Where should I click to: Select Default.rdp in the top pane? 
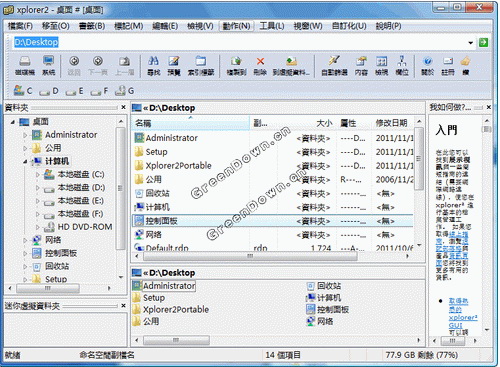click(x=167, y=248)
